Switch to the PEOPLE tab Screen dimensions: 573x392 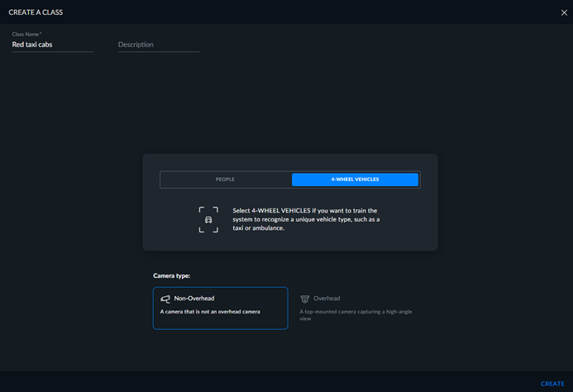[x=226, y=179]
